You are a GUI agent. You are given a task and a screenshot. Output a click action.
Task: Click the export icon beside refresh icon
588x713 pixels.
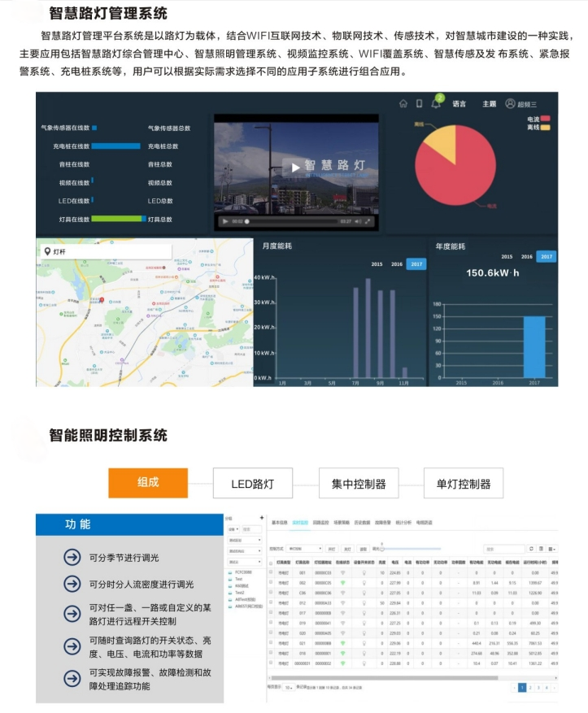[541, 549]
